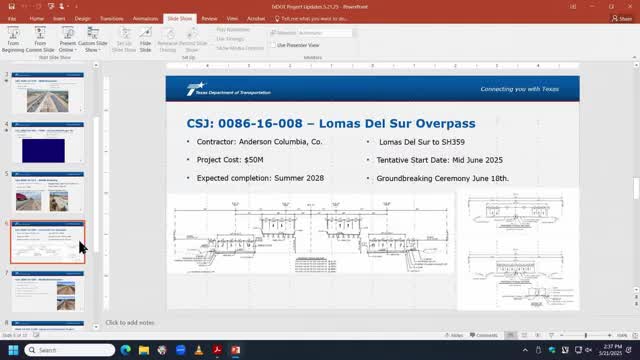Screen dimensions: 640x360
Task: Select slide 4 thumbnail with blue rectangle
Action: [48, 142]
